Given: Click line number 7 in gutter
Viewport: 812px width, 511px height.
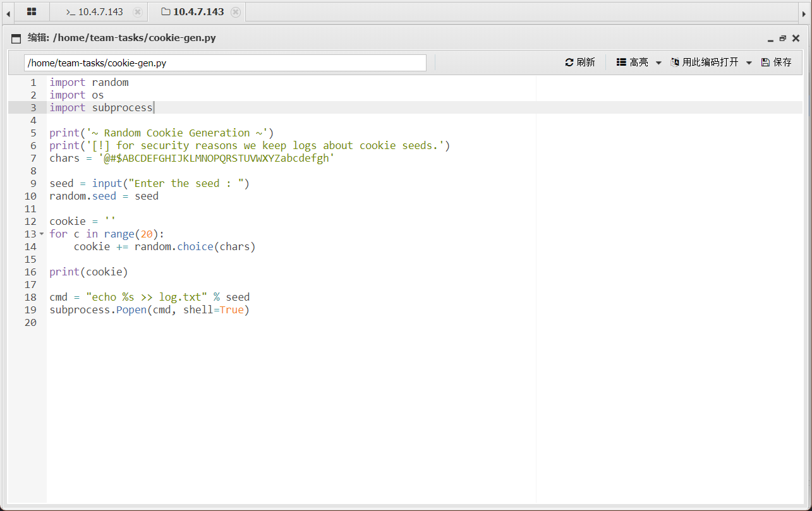Looking at the screenshot, I should pyautogui.click(x=33, y=158).
